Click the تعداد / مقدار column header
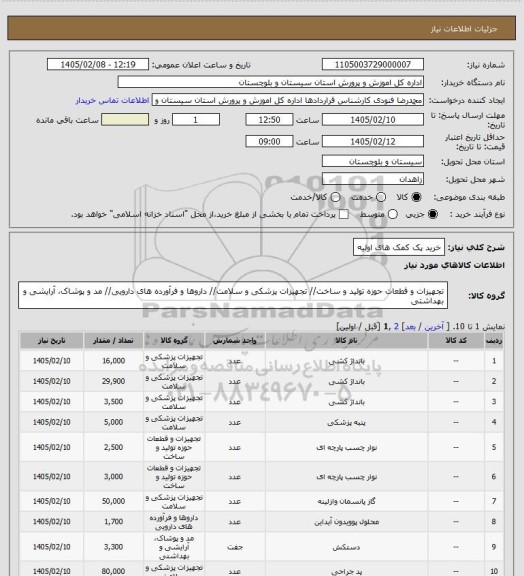 point(113,341)
